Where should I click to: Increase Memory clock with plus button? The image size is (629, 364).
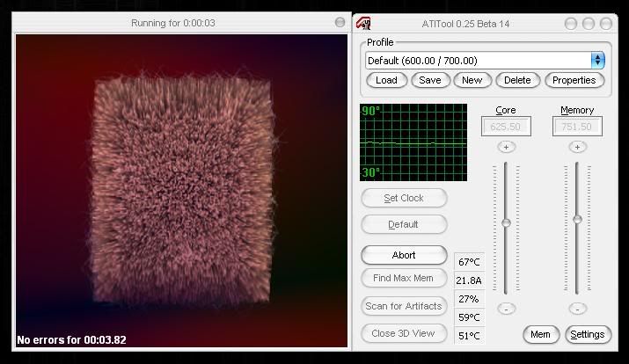click(x=577, y=147)
